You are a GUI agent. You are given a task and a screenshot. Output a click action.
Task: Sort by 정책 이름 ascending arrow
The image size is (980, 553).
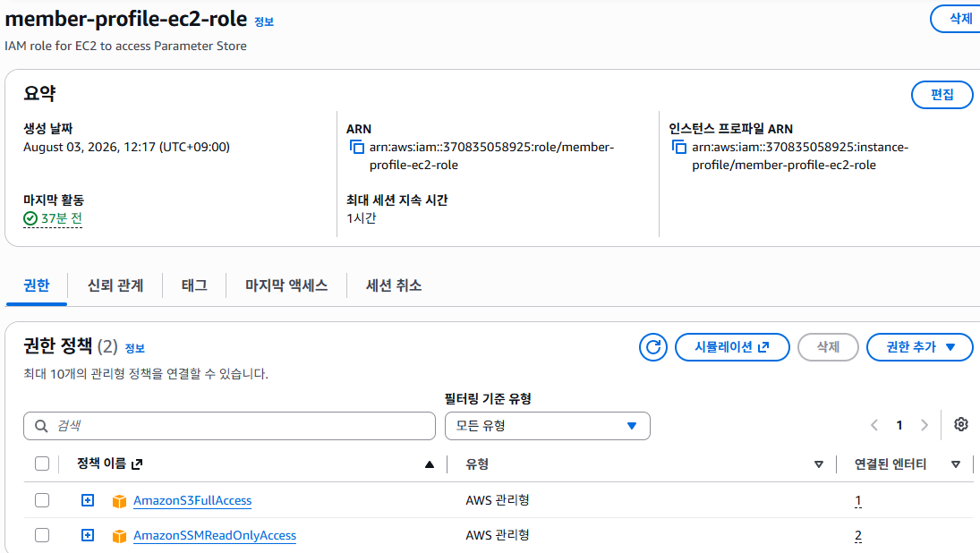(430, 464)
